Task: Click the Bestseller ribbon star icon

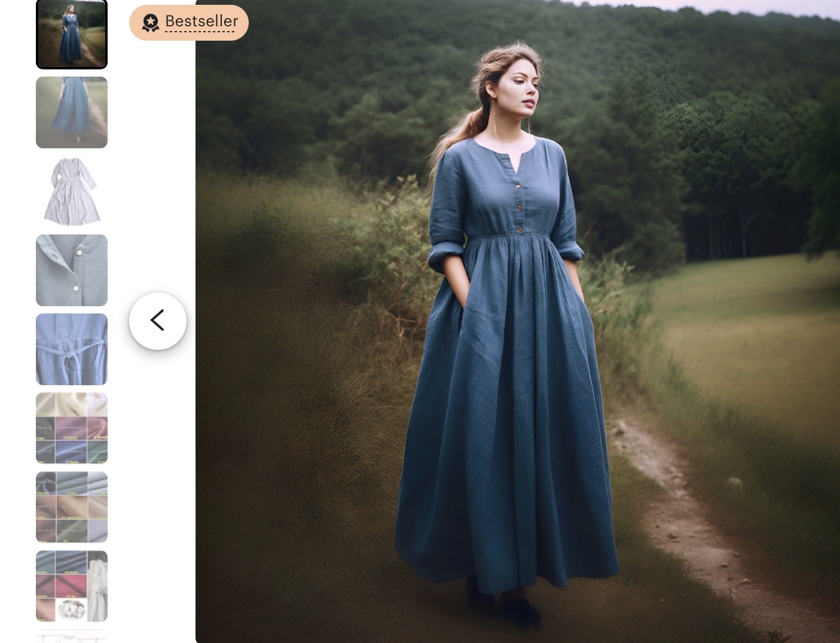Action: [151, 23]
